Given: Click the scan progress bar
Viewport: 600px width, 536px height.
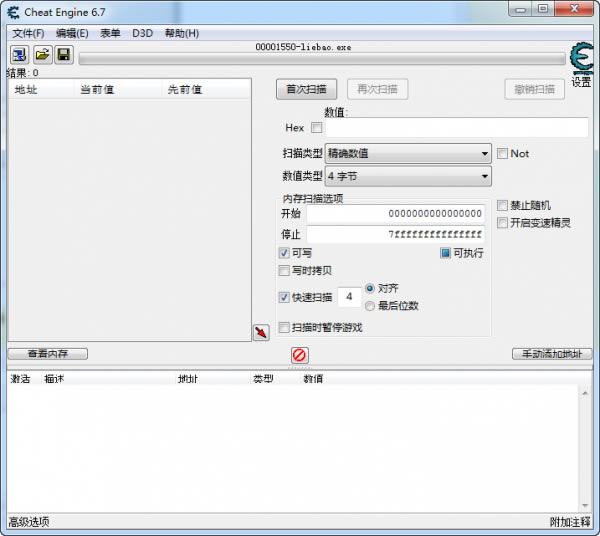Looking at the screenshot, I should pyautogui.click(x=322, y=59).
